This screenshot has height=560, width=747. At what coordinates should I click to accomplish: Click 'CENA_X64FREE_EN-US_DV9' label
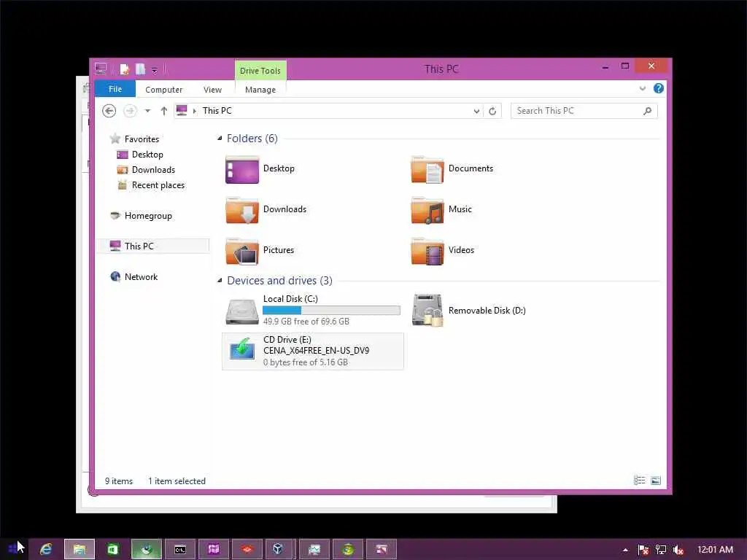(316, 351)
